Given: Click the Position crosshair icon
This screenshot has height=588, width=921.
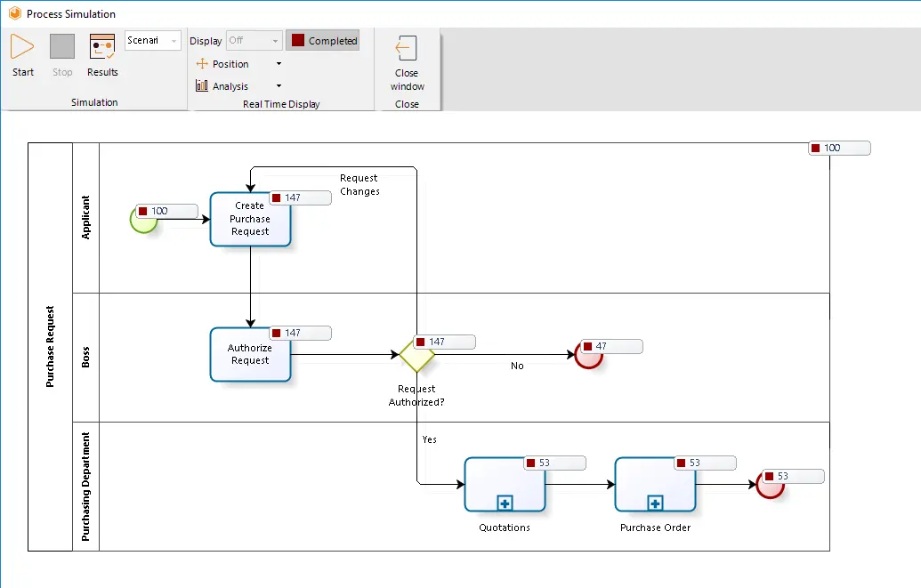Looking at the screenshot, I should point(202,63).
